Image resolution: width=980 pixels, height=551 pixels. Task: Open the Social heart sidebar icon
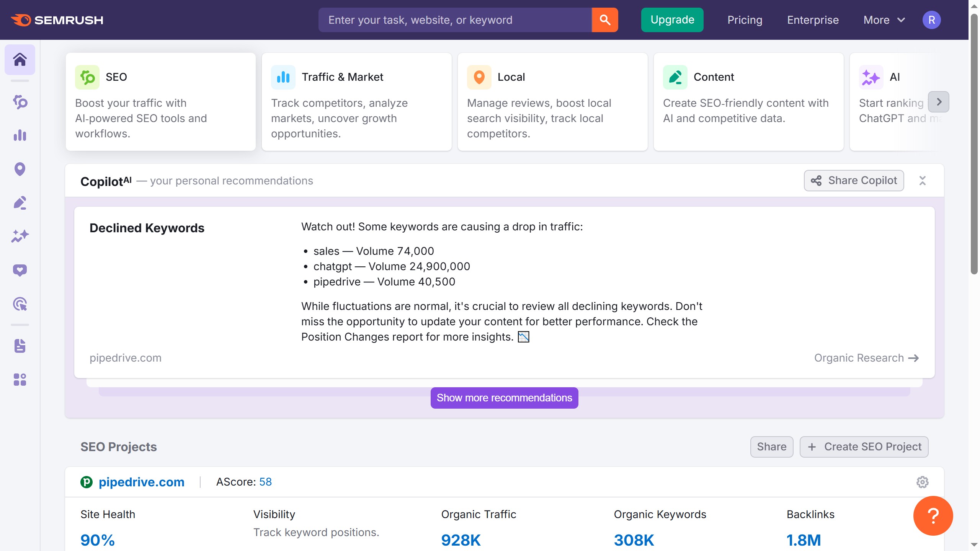[20, 270]
